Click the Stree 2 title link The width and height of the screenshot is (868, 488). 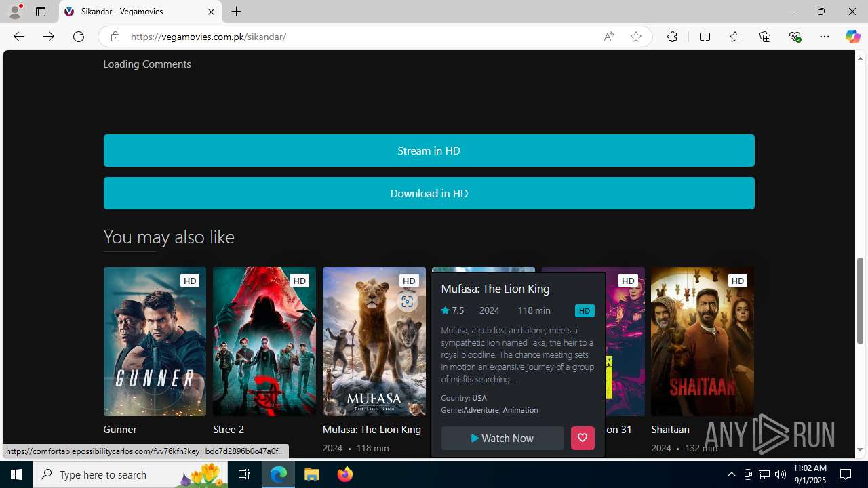click(229, 429)
